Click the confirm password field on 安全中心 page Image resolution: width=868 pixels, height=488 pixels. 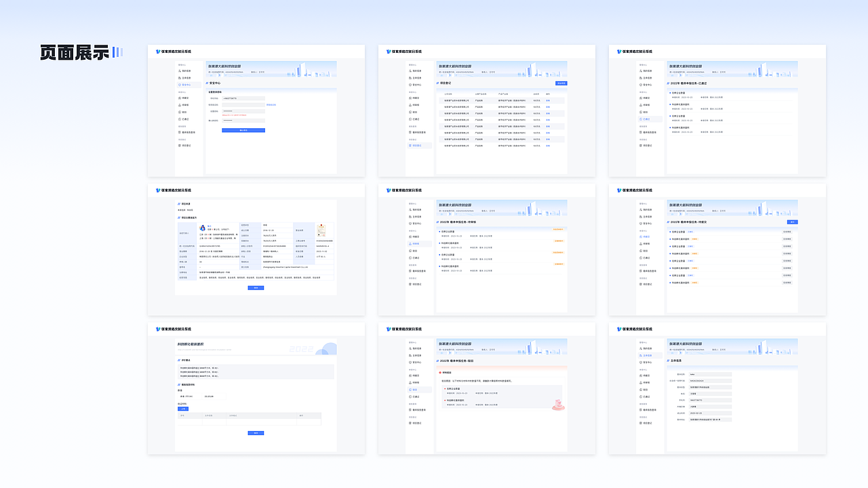[243, 121]
